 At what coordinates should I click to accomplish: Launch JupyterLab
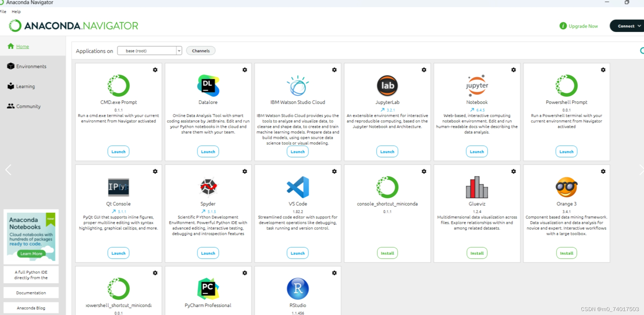387,151
